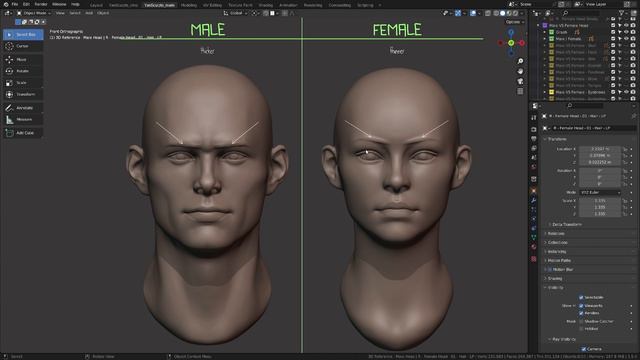640x360 pixels.
Task: Switch to solid viewport shading icon
Action: (x=502, y=13)
